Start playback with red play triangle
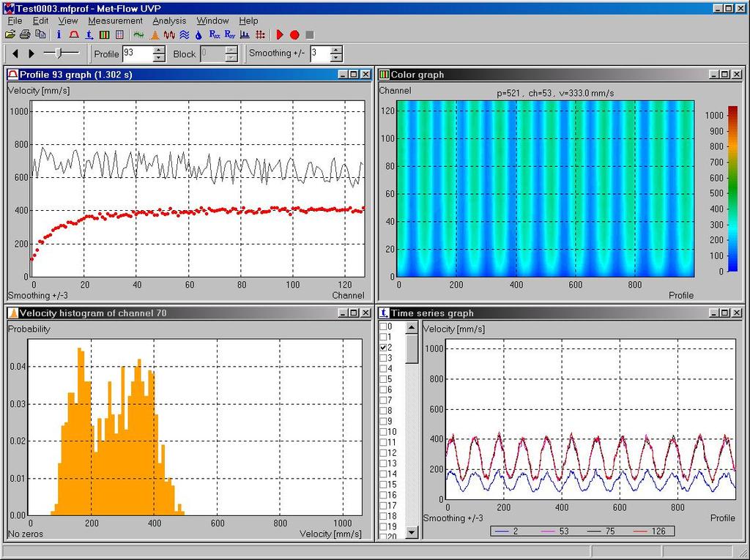This screenshot has width=750, height=560. 281,35
